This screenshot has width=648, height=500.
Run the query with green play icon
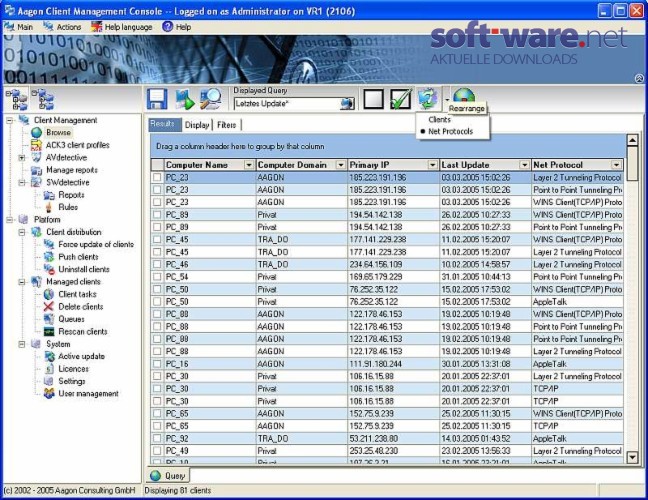[184, 99]
